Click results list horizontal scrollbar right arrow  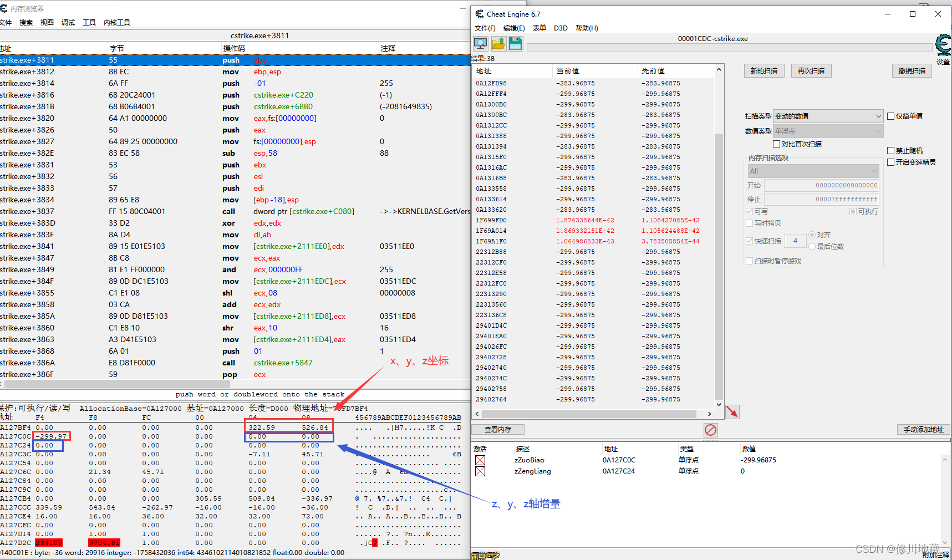[709, 414]
